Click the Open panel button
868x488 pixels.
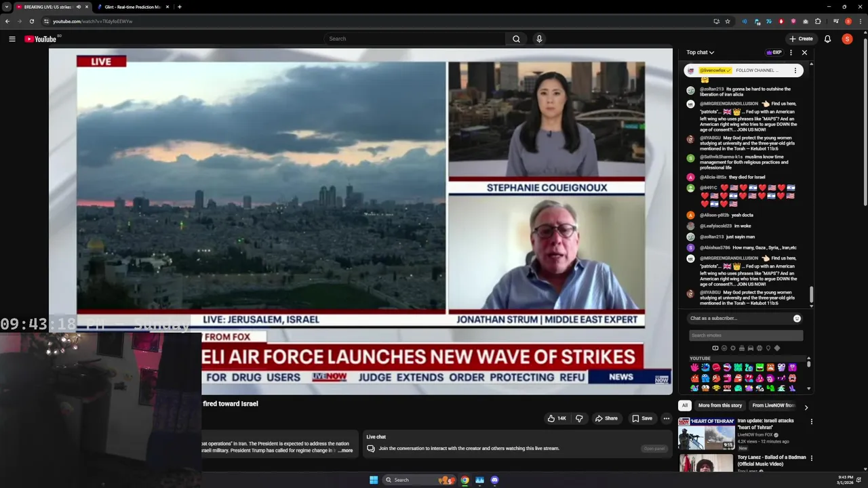click(654, 449)
